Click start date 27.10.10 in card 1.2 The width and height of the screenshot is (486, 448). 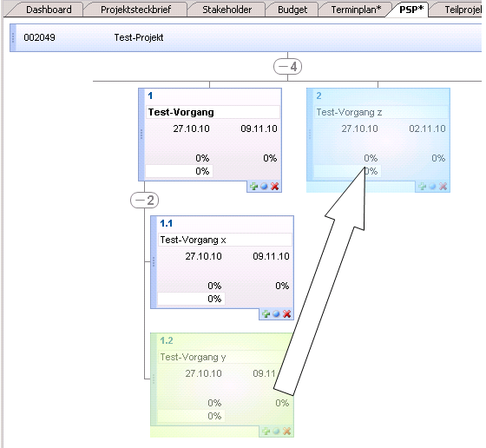203,373
